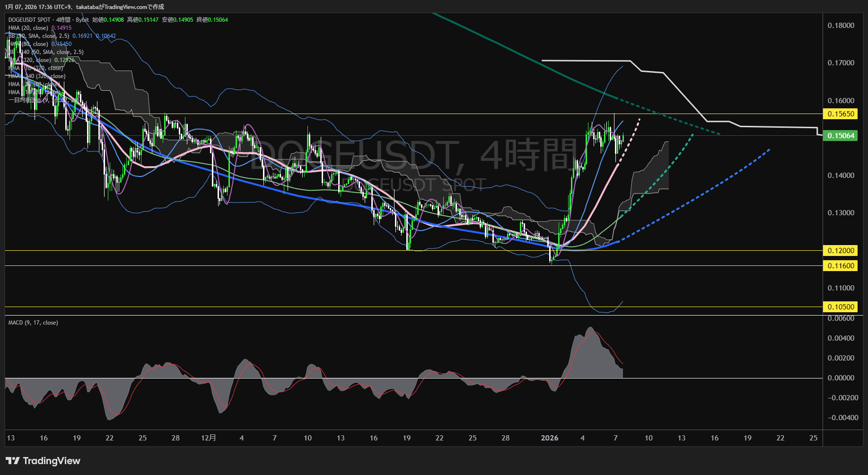The height and width of the screenshot is (475, 868).
Task: Click the 0.10500 yellow price label
Action: click(x=841, y=307)
